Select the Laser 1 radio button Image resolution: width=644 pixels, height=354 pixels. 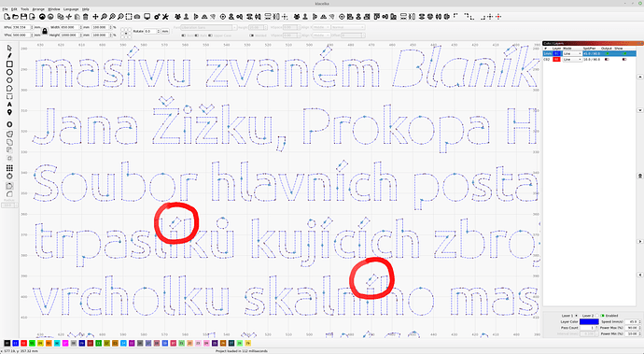[x=576, y=316]
